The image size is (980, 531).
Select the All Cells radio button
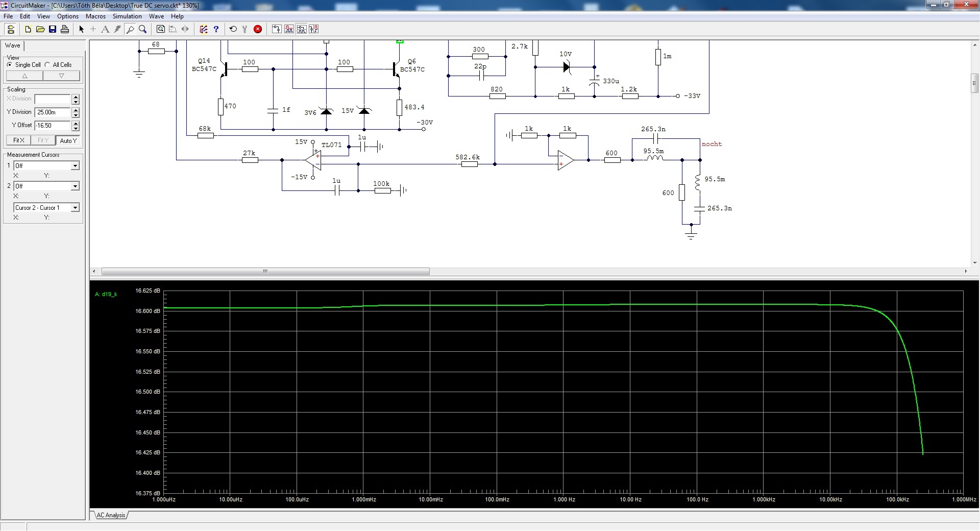tap(47, 65)
